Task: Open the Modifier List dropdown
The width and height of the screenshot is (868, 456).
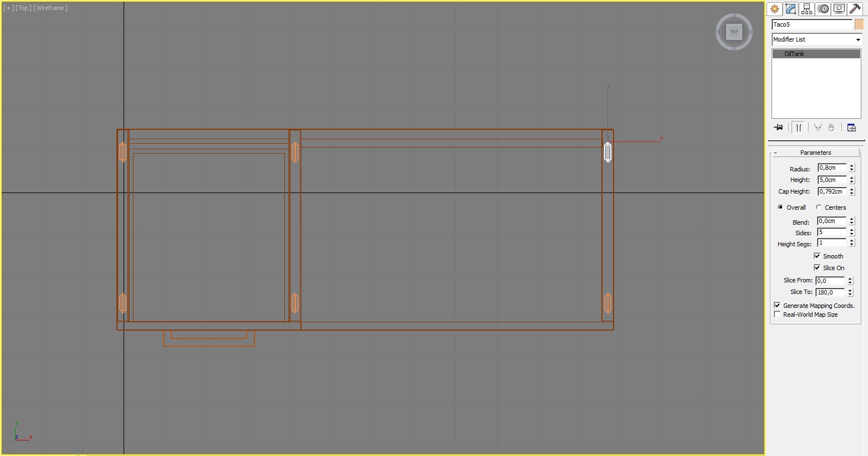Action: [x=857, y=39]
